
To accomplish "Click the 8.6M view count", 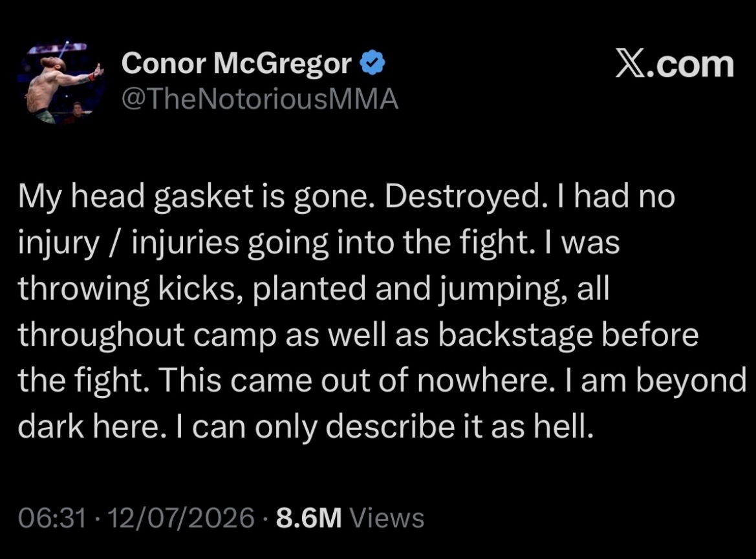I will (308, 518).
